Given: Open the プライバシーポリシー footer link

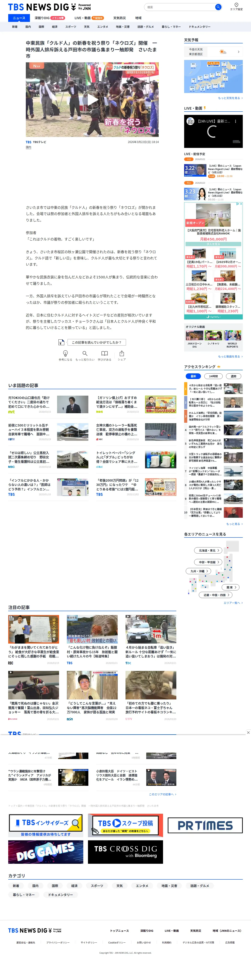Looking at the screenshot, I should pyautogui.click(x=58, y=942).
